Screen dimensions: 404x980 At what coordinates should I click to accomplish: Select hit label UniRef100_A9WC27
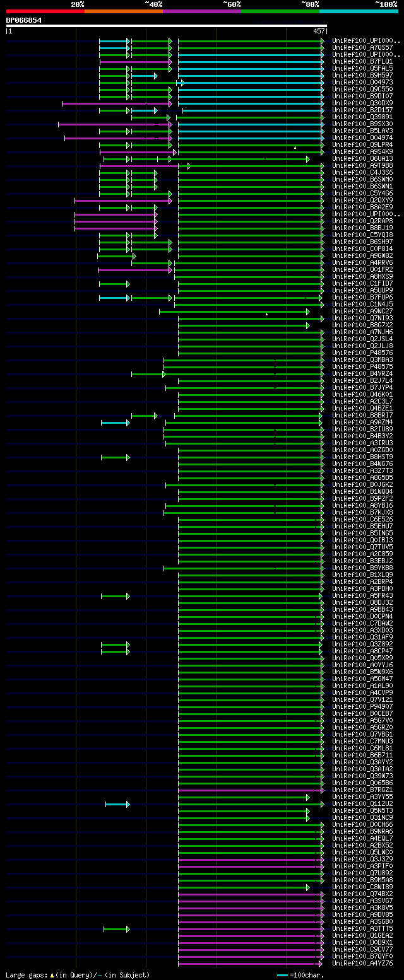(362, 311)
